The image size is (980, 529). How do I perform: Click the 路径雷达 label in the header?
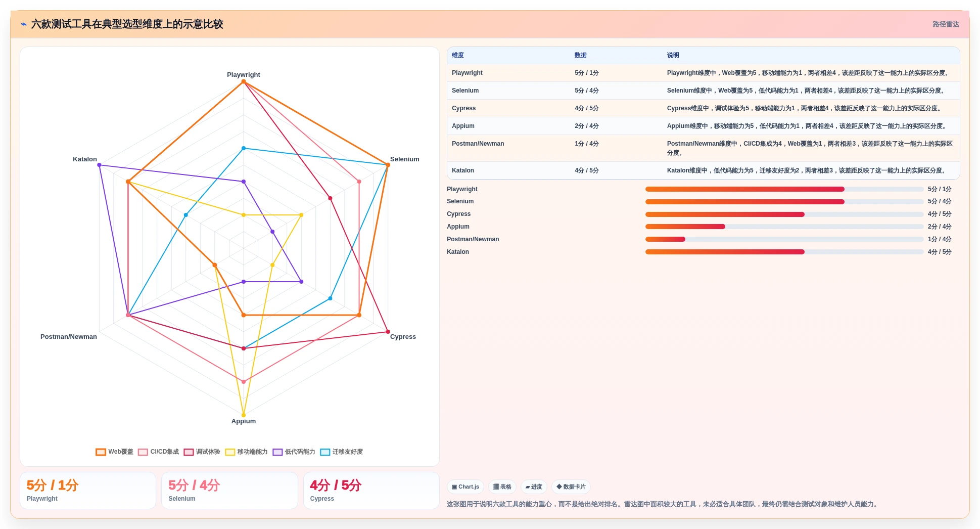pyautogui.click(x=946, y=24)
